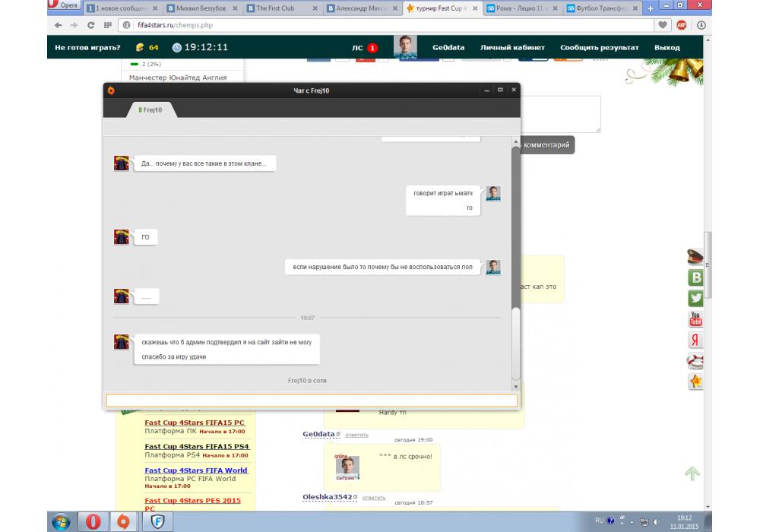Focus the chat message input field

(312, 401)
